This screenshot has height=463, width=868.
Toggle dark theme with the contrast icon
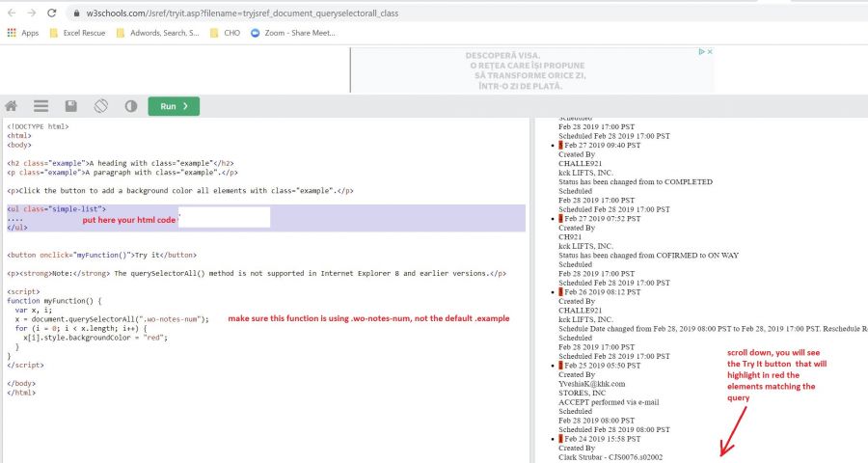click(130, 106)
